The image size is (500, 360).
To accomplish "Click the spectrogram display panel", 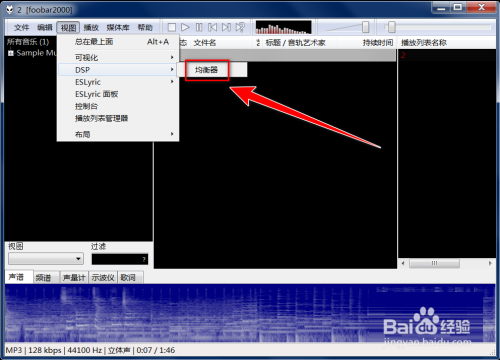I will tap(250, 313).
